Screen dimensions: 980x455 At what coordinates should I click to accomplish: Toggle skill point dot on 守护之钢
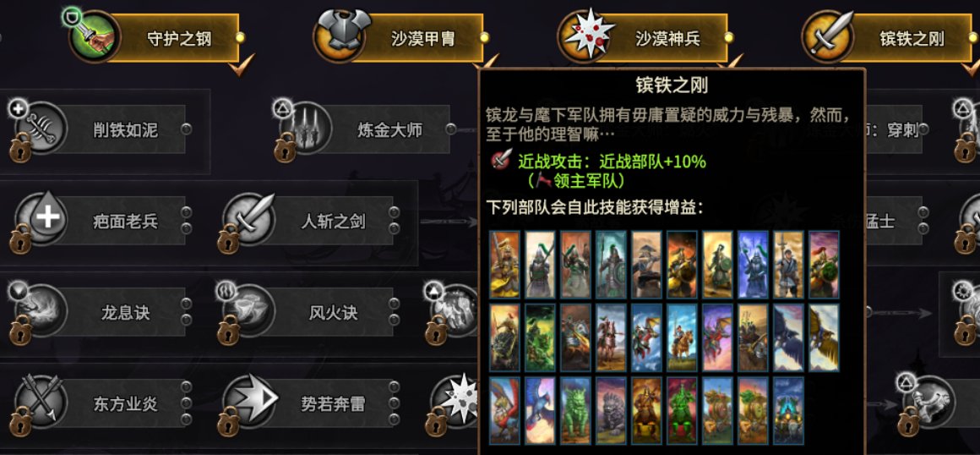point(240,37)
